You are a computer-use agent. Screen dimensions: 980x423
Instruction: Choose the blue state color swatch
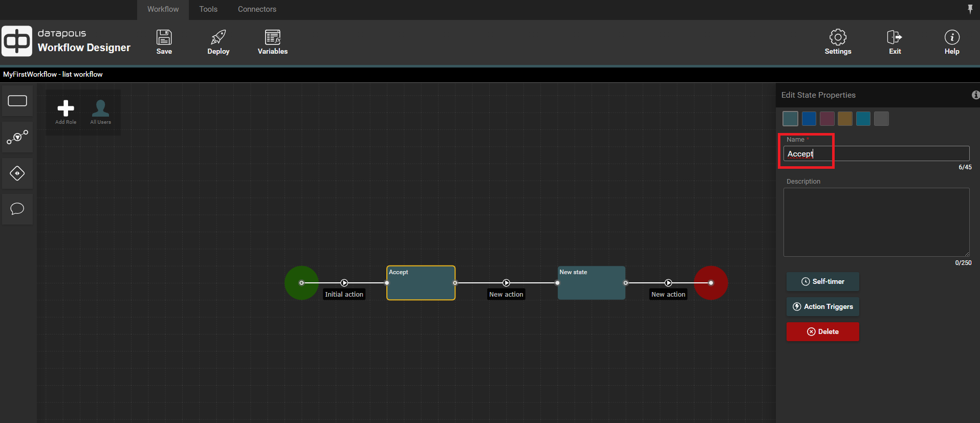(x=809, y=119)
